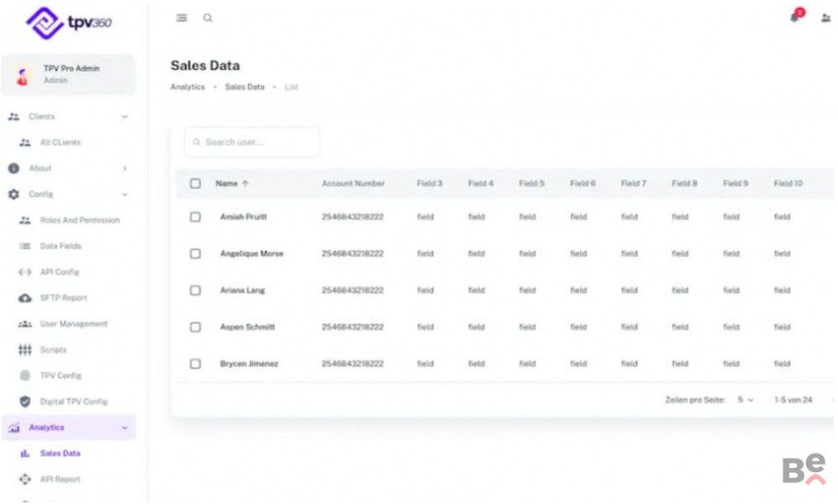This screenshot has height=504, width=838.
Task: Collapse the Clients section chevron
Action: tap(124, 117)
